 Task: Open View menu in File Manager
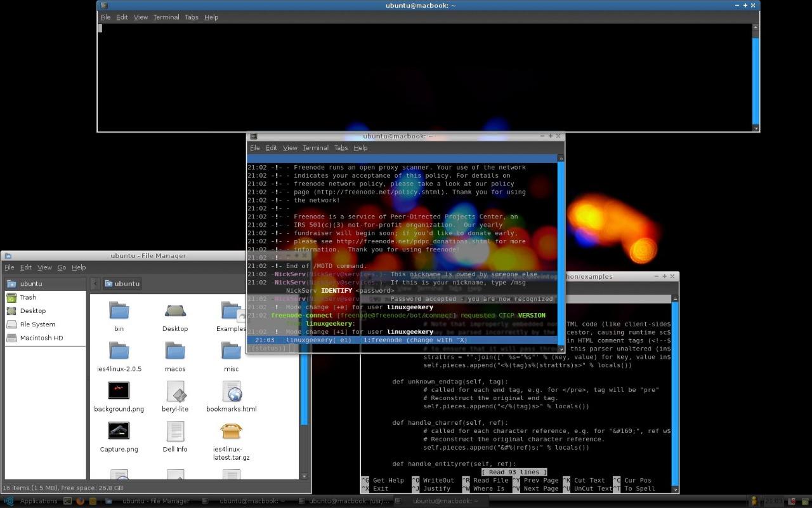coord(44,267)
